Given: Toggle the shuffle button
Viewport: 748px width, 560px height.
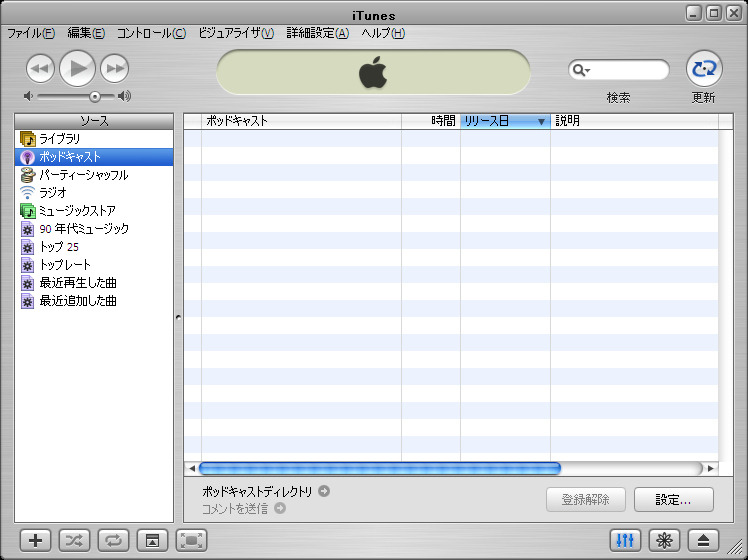Looking at the screenshot, I should 74,540.
